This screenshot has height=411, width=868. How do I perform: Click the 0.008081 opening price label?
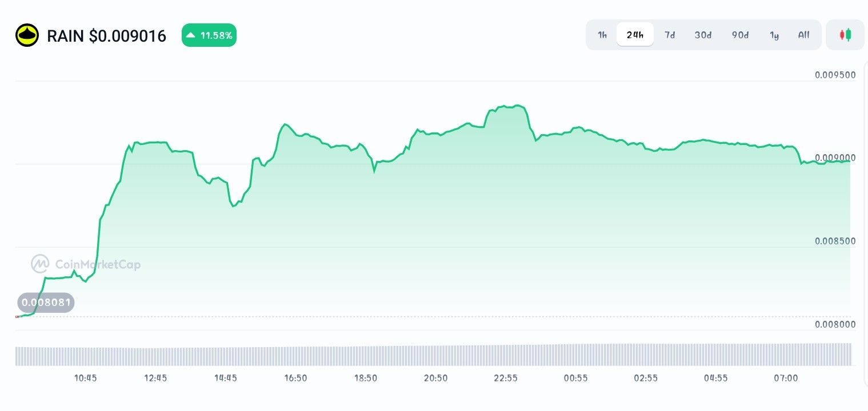pyautogui.click(x=46, y=303)
